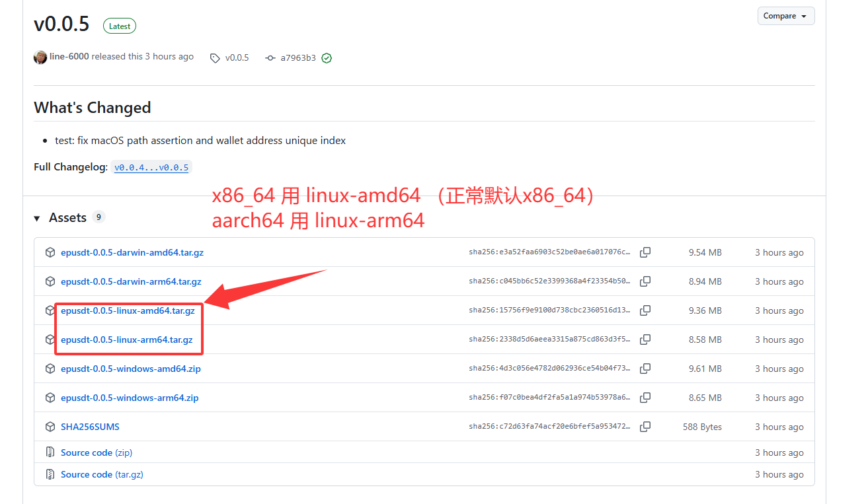Copy SHA256 hash for darwin-arm64 tarball
Viewport: 868px width, 504px height.
645,281
